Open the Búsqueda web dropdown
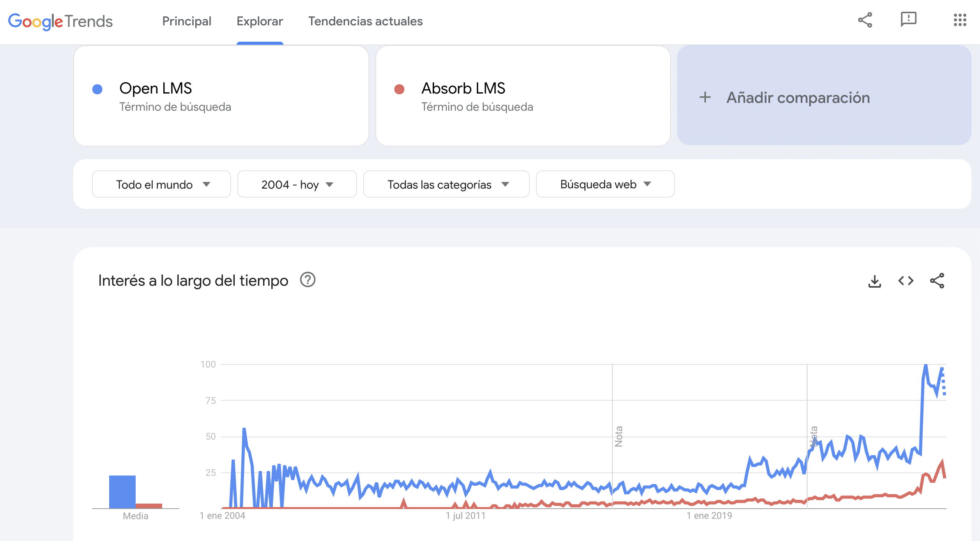The height and width of the screenshot is (541, 980). (x=605, y=184)
